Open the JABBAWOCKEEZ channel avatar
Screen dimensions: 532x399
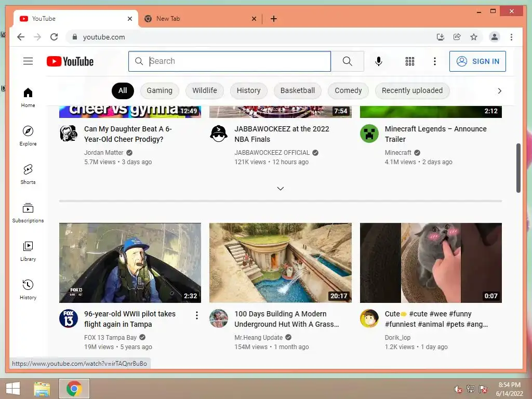click(219, 134)
